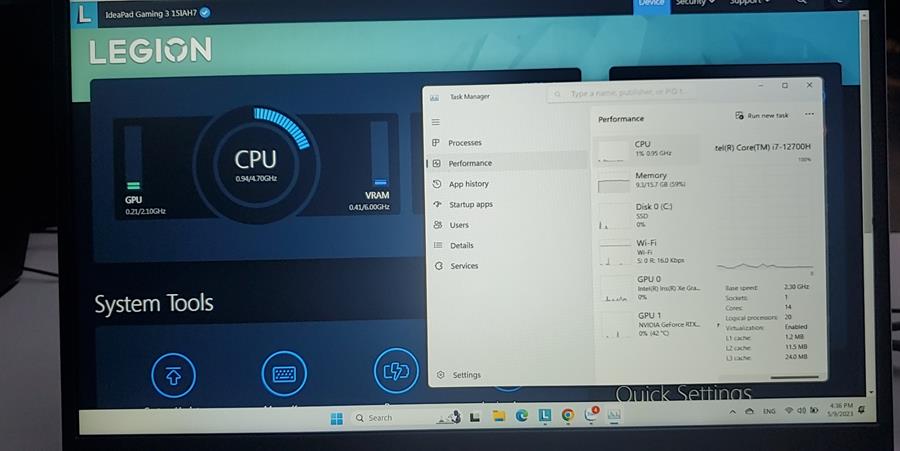900x451 pixels.
Task: Click volume speaker icon in tray
Action: tap(801, 410)
